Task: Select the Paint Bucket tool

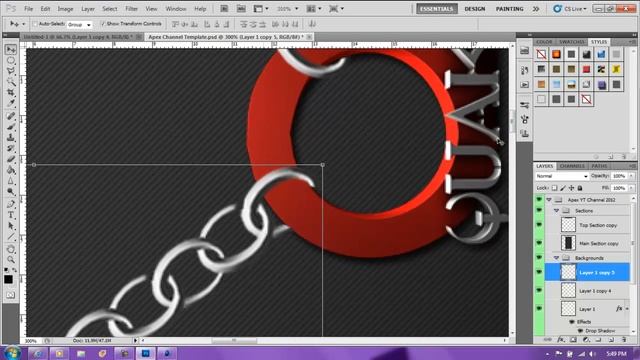Action: click(x=11, y=170)
